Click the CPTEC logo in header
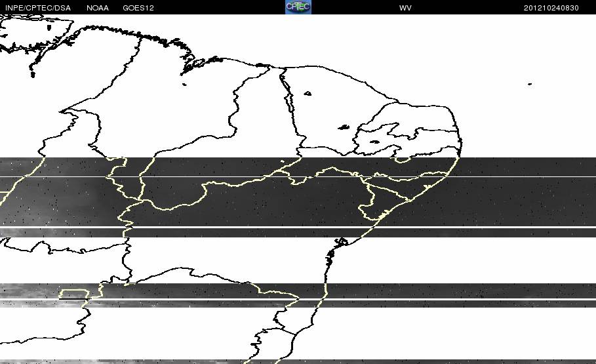Screen dimensions: 596x364 point(298,7)
